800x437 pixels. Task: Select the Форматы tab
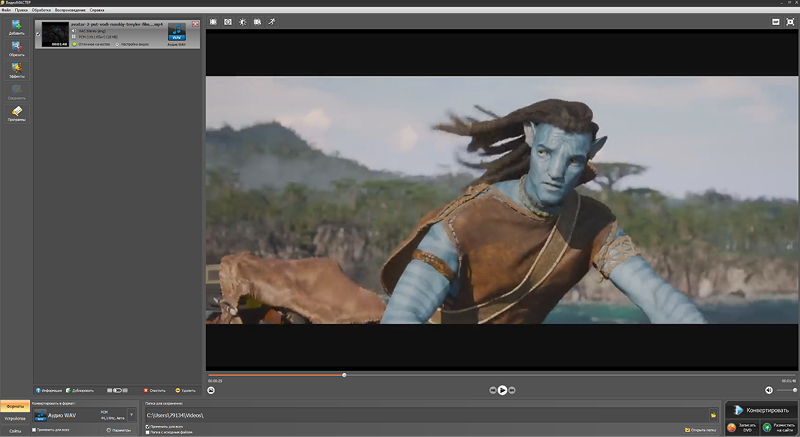(15, 406)
